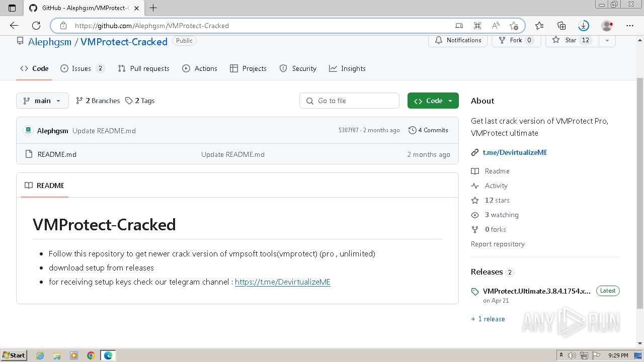Screen dimensions: 644x362
Task: Open the commit history clock icon
Action: click(413, 130)
